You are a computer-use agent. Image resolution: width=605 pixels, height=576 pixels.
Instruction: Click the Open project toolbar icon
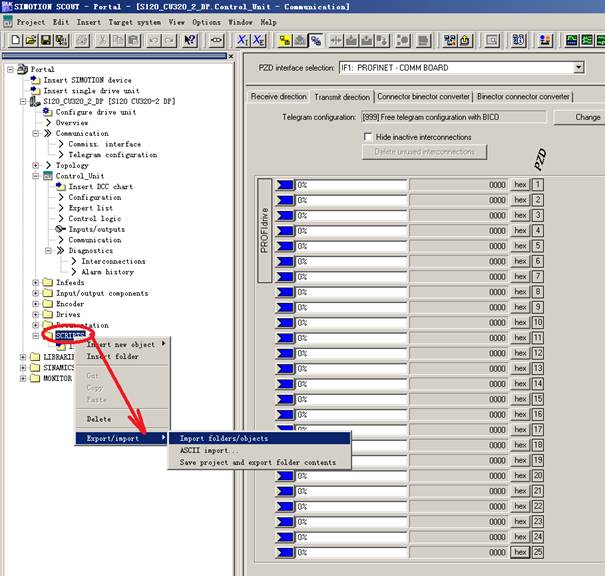coord(31,41)
